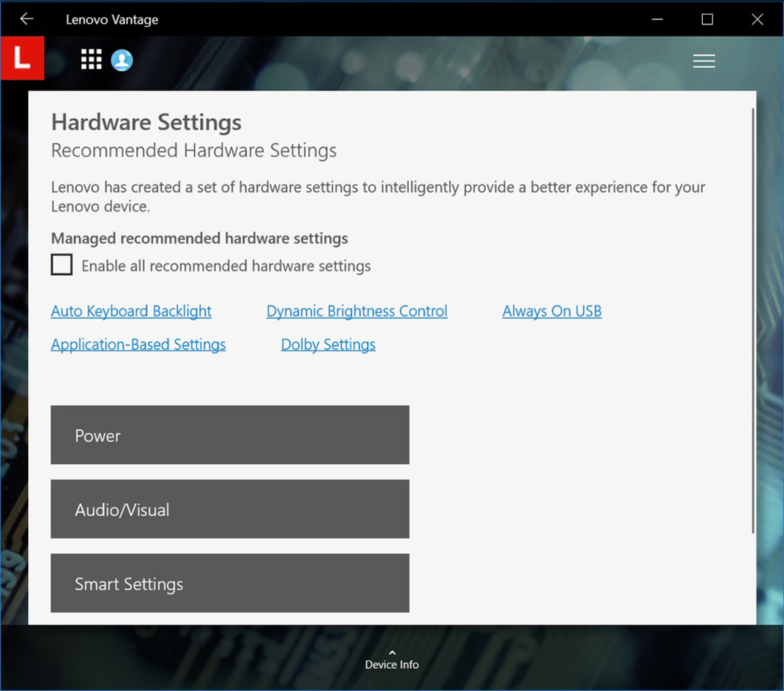The width and height of the screenshot is (784, 691).
Task: Open the Smart Settings section
Action: point(230,583)
